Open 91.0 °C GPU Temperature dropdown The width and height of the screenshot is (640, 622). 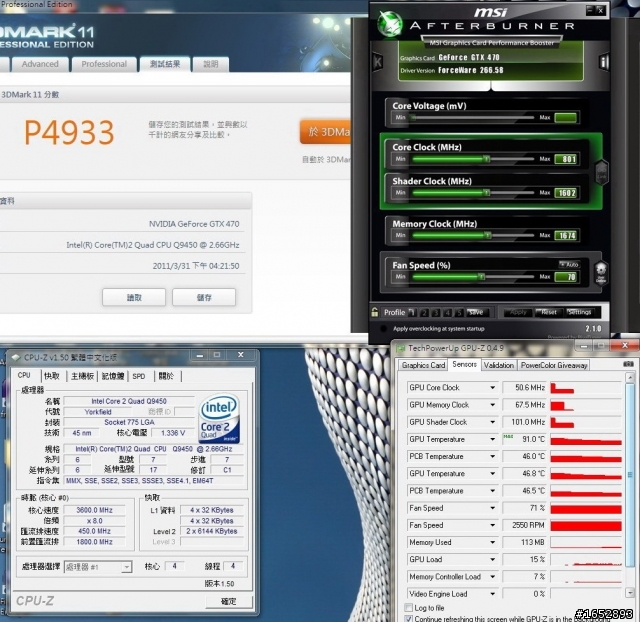click(493, 439)
